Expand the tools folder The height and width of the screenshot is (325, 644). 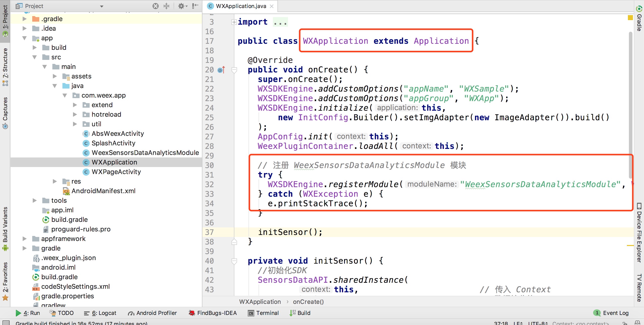(x=34, y=200)
